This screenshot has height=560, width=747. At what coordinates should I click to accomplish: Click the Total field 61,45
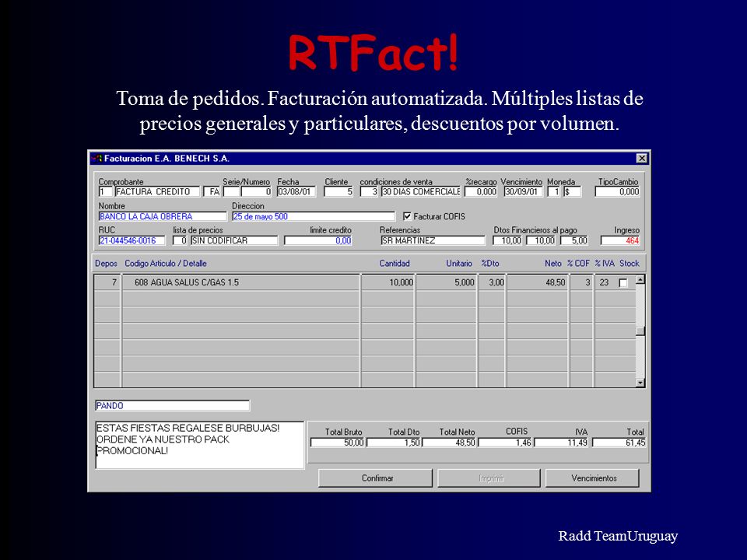(619, 443)
